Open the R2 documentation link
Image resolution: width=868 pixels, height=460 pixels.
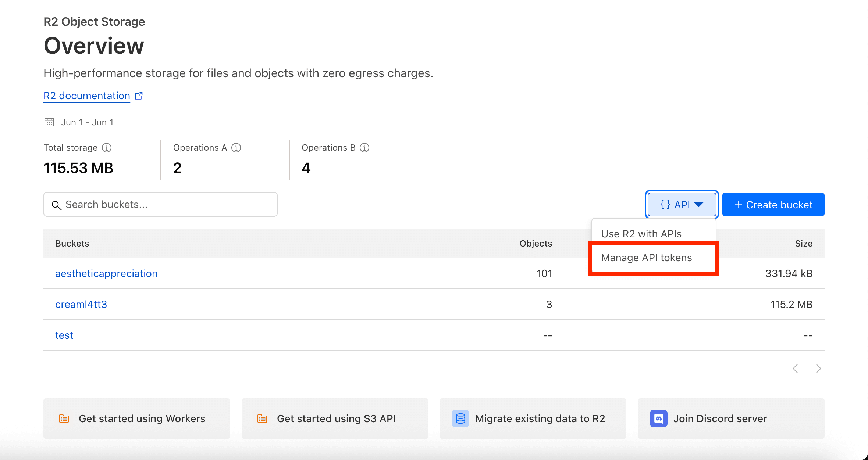tap(87, 96)
